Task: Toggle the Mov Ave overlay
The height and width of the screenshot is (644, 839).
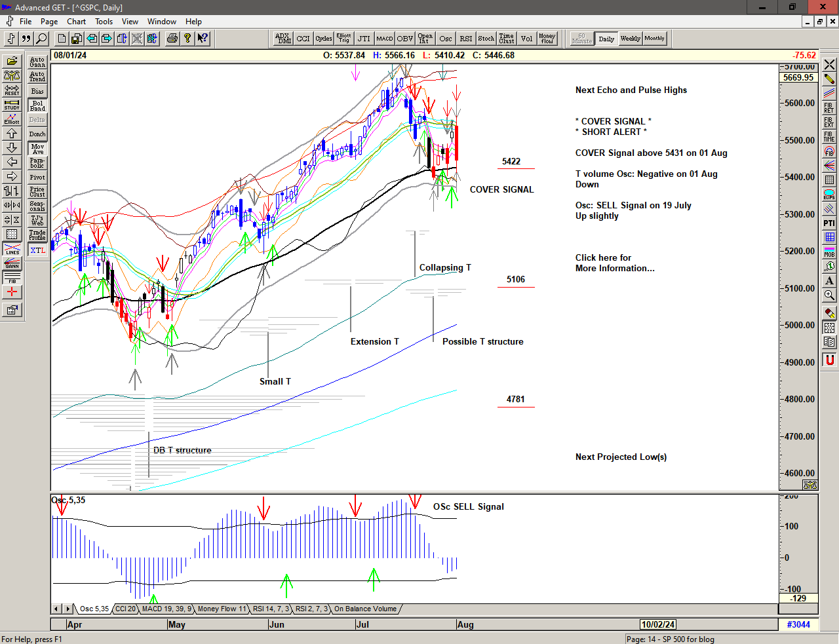Action: (x=37, y=149)
